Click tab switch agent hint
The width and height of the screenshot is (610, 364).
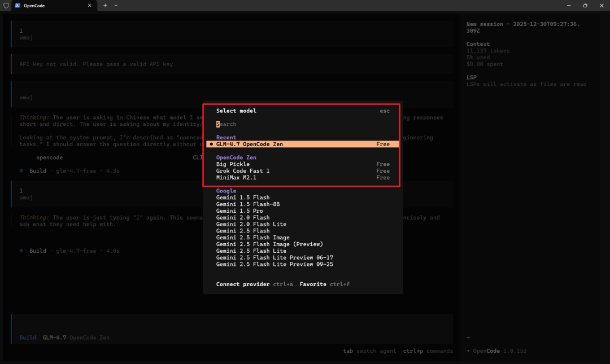(369, 351)
